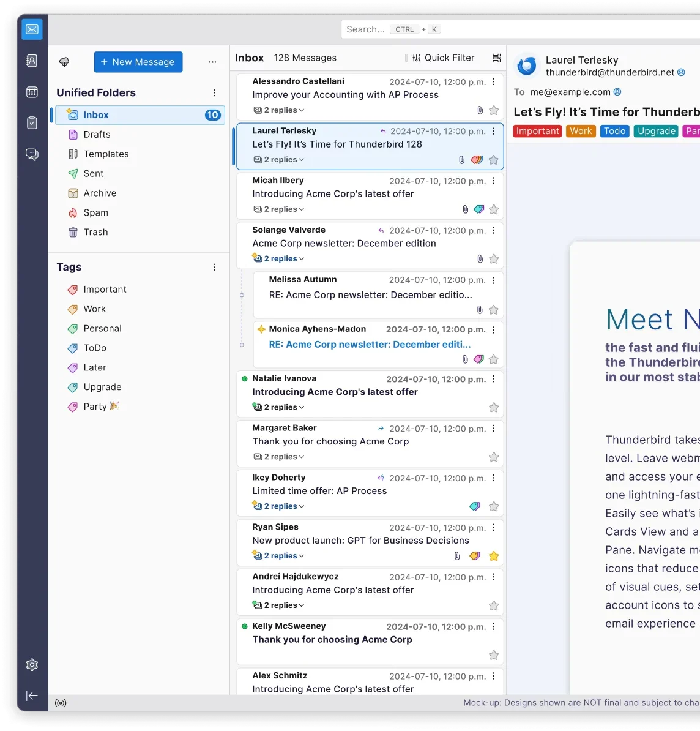
Task: Star the Alessandro Castellani message
Action: [x=494, y=110]
